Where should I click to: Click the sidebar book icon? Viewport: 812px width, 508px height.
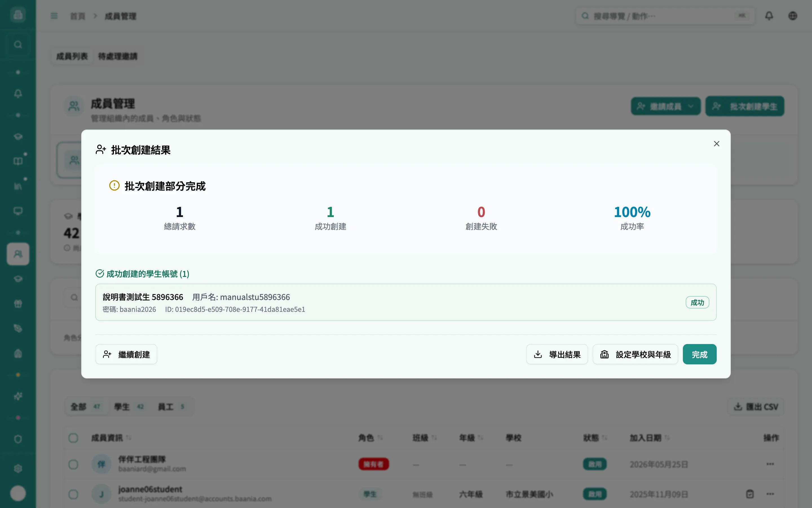18,161
